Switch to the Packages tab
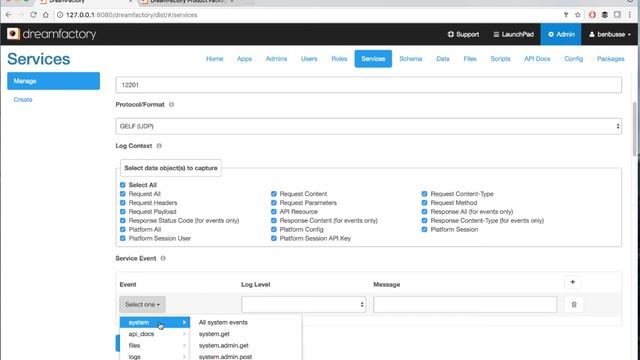 [x=611, y=59]
